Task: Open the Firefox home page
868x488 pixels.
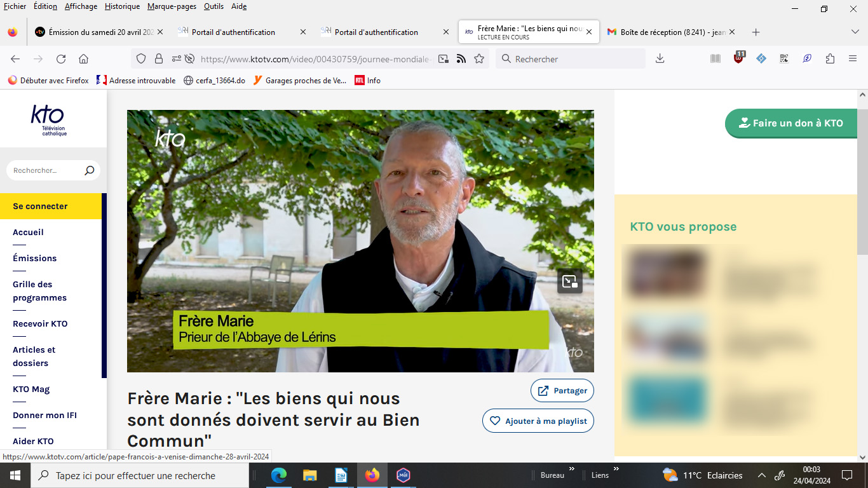Action: [x=83, y=59]
